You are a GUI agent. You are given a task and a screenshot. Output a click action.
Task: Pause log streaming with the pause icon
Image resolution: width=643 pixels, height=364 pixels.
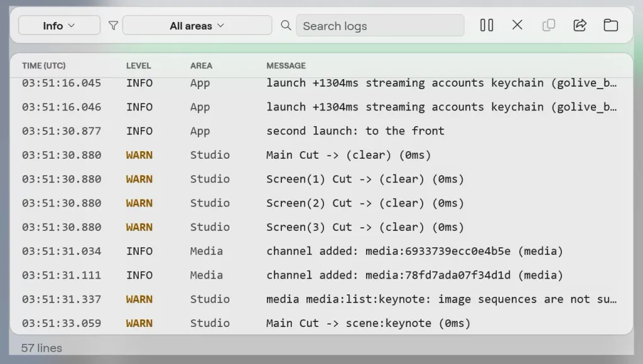[x=487, y=25]
